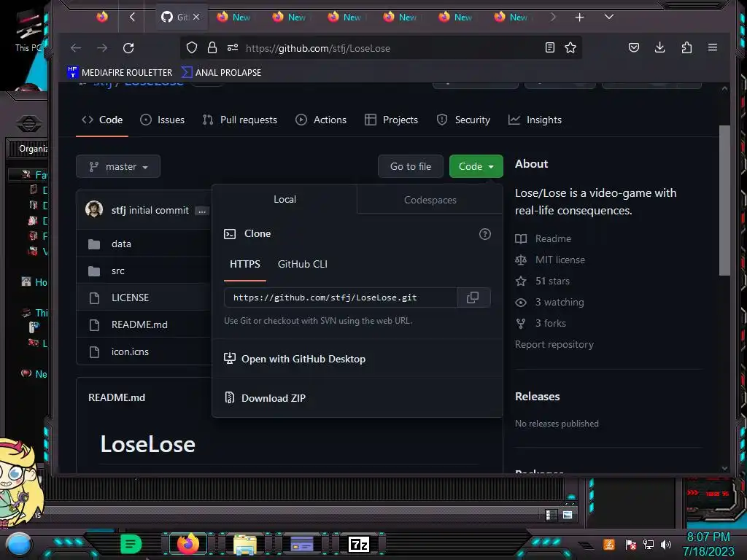Open the Projects tab

[391, 120]
